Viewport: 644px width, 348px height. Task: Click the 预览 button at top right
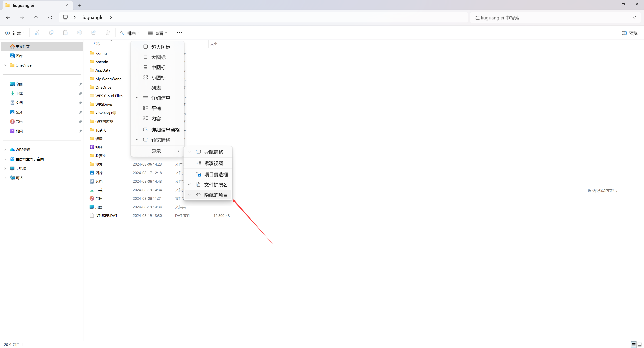point(630,33)
